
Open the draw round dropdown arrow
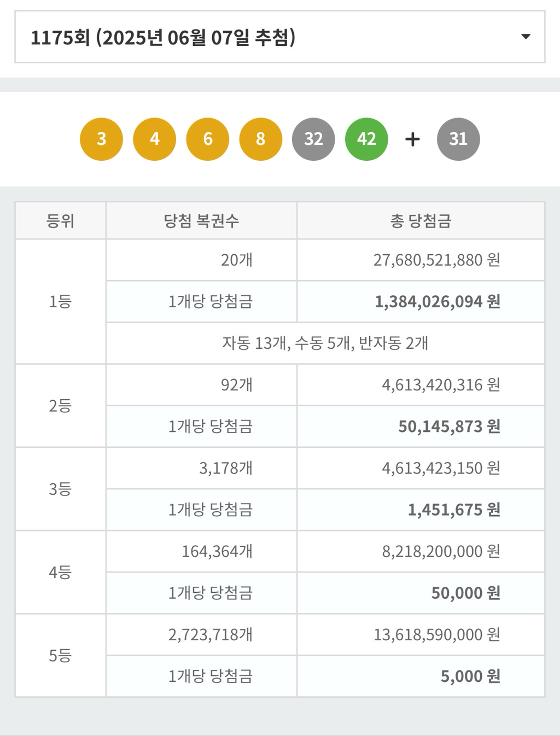526,37
